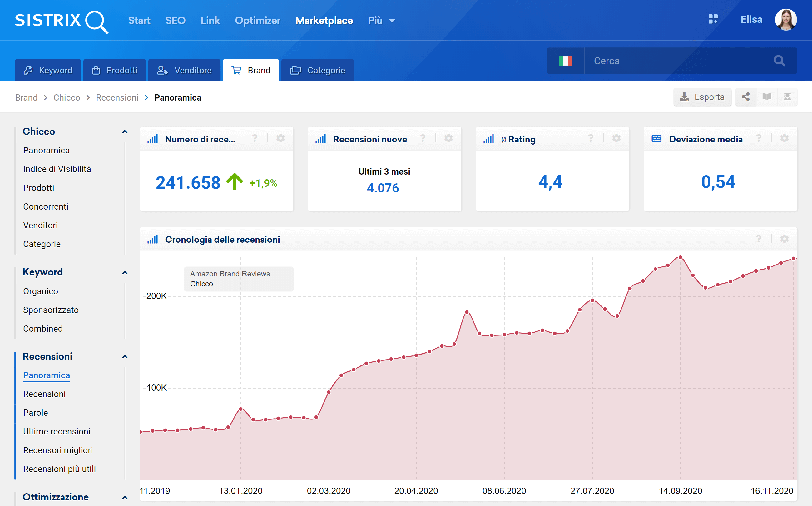Open help for Cronologia delle recensioni chart

[x=759, y=239]
